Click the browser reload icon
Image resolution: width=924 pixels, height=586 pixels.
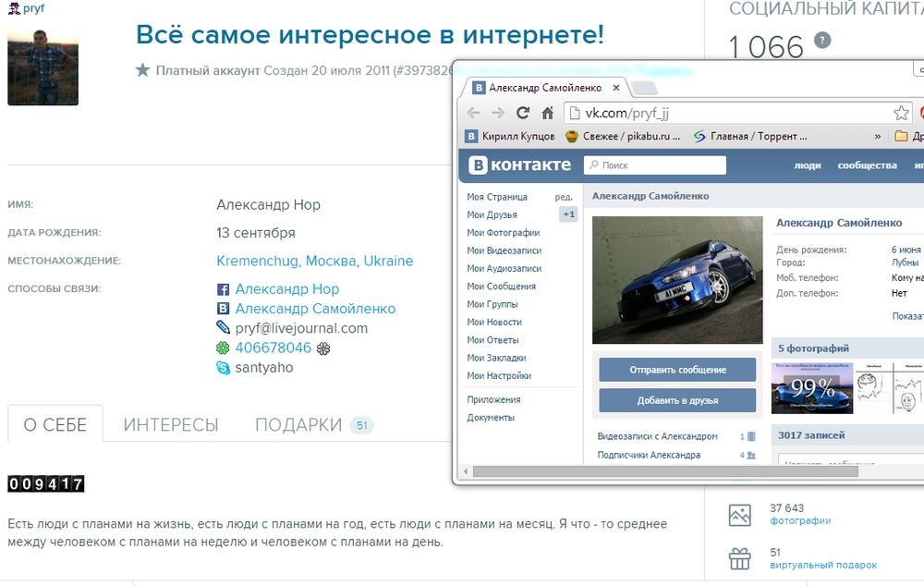523,113
